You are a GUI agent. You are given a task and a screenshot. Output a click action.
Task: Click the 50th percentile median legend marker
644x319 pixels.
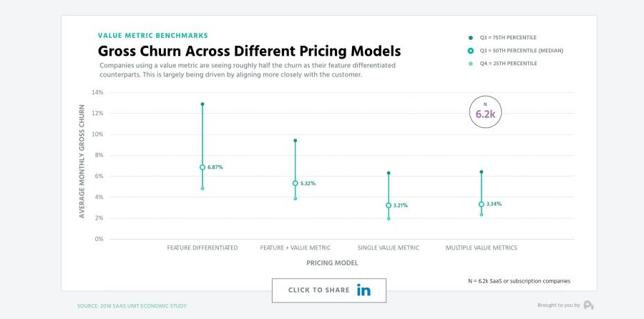pos(471,51)
